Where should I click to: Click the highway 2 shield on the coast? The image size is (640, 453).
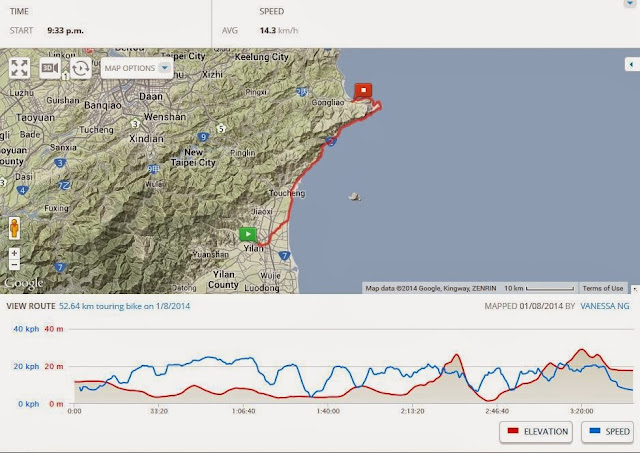coord(331,142)
